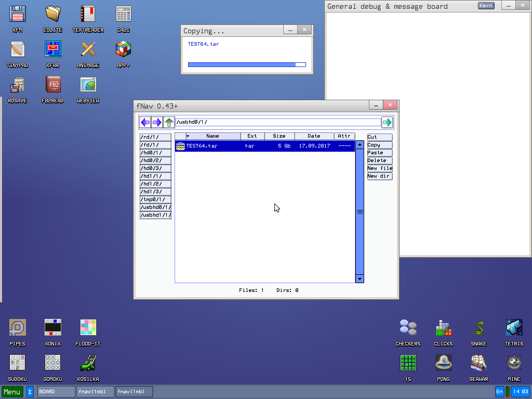
Task: Select /hd0/1/ in the drive list
Action: 155,153
